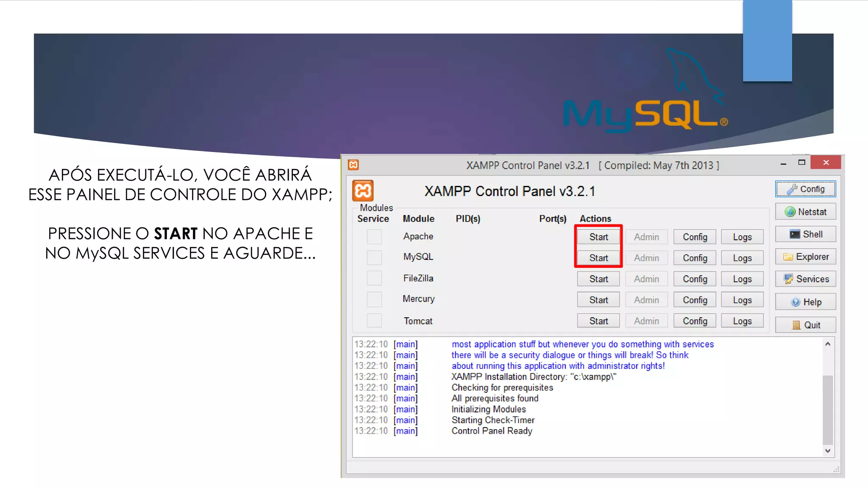Open Config with the wrench icon button
The image size is (868, 488).
805,189
